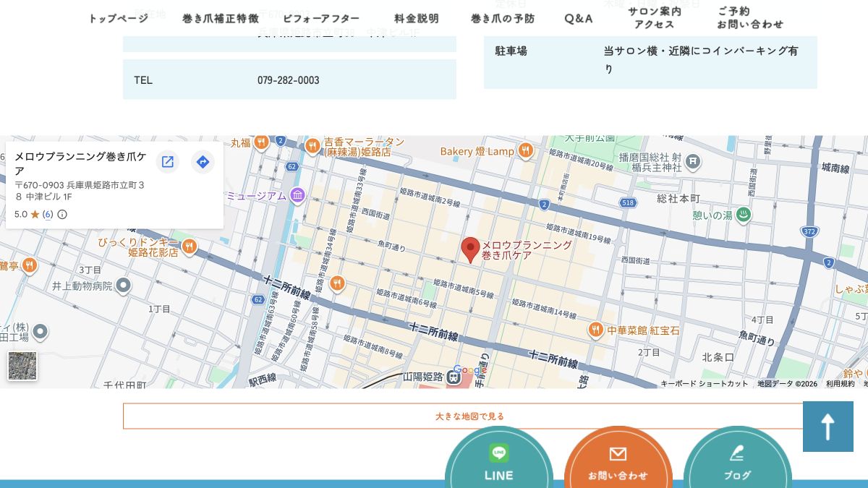Viewport: 868px width, 488px height.
Task: Click the 憩いの湯 spa marker
Action: 743,215
